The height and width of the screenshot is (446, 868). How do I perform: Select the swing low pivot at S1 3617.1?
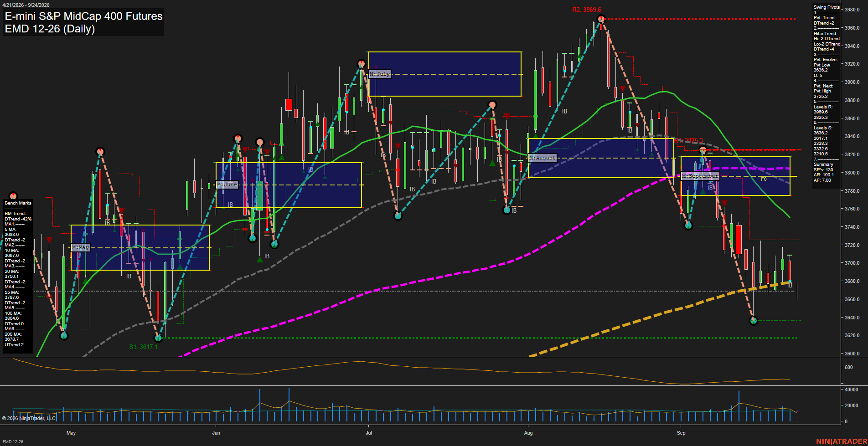158,338
